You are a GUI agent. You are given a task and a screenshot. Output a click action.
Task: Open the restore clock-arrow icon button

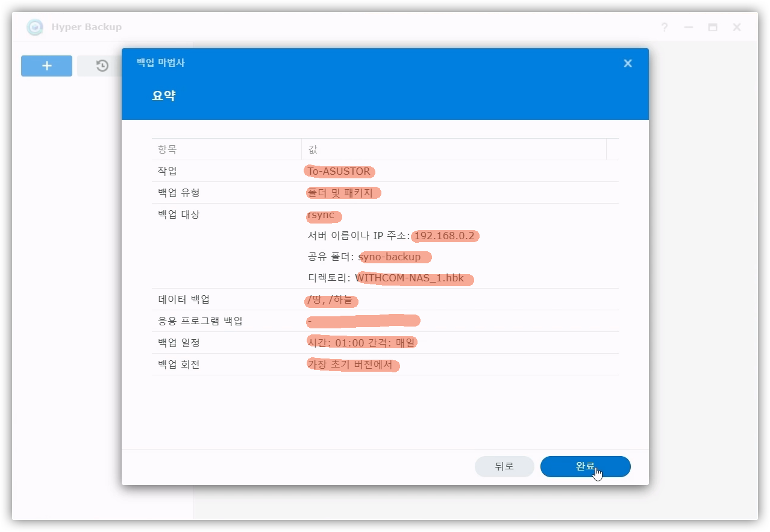tap(102, 66)
